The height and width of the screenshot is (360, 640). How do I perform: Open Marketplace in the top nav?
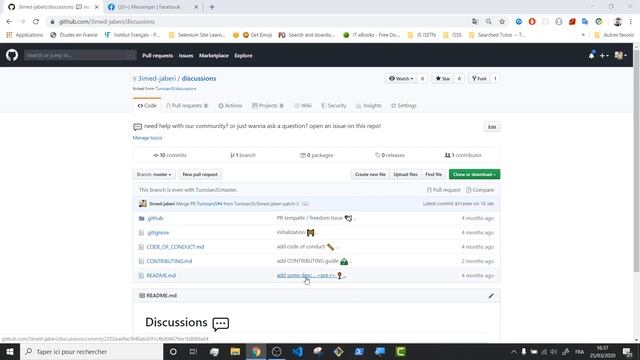(213, 56)
